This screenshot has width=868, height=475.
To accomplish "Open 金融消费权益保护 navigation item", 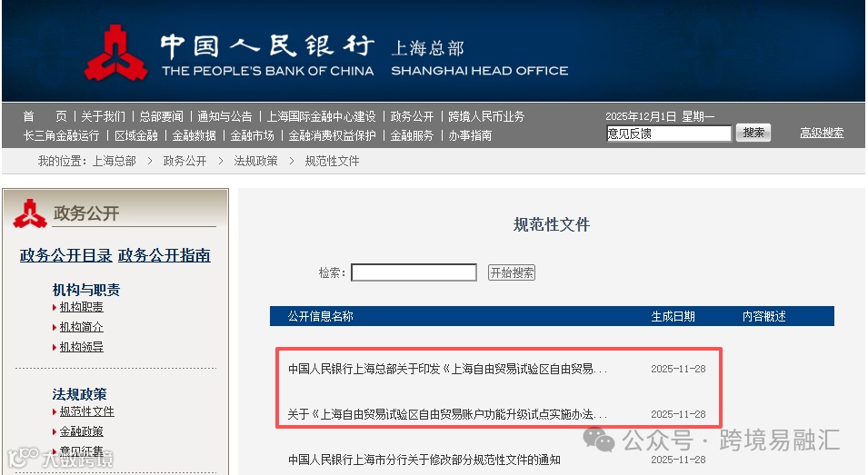I will point(332,135).
